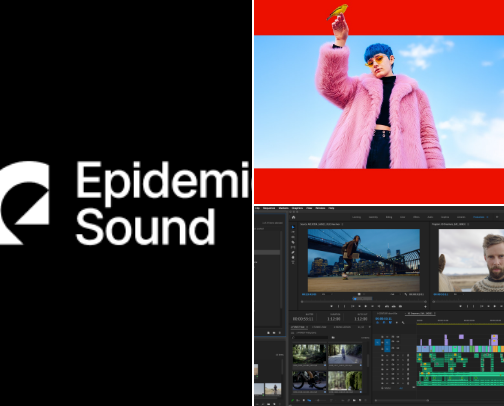Open the Source monitor panel menu

pyautogui.click(x=342, y=224)
